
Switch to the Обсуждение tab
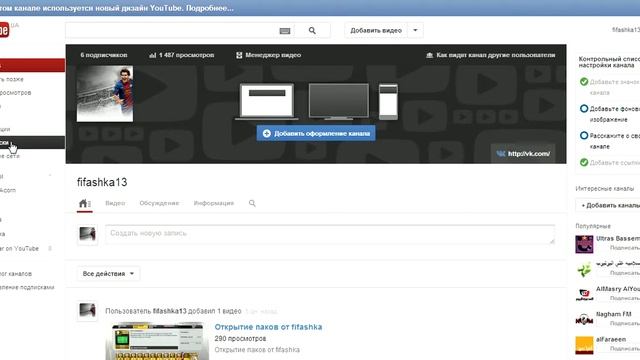tap(159, 203)
